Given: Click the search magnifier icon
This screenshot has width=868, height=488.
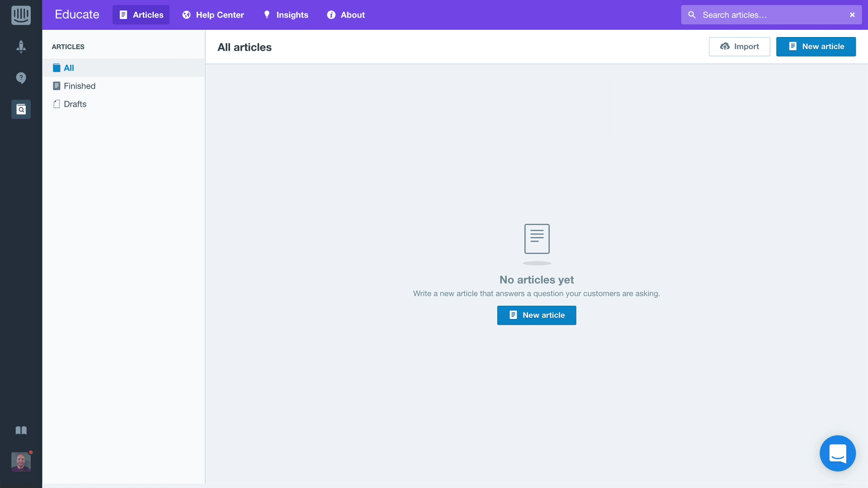Looking at the screenshot, I should tap(692, 15).
